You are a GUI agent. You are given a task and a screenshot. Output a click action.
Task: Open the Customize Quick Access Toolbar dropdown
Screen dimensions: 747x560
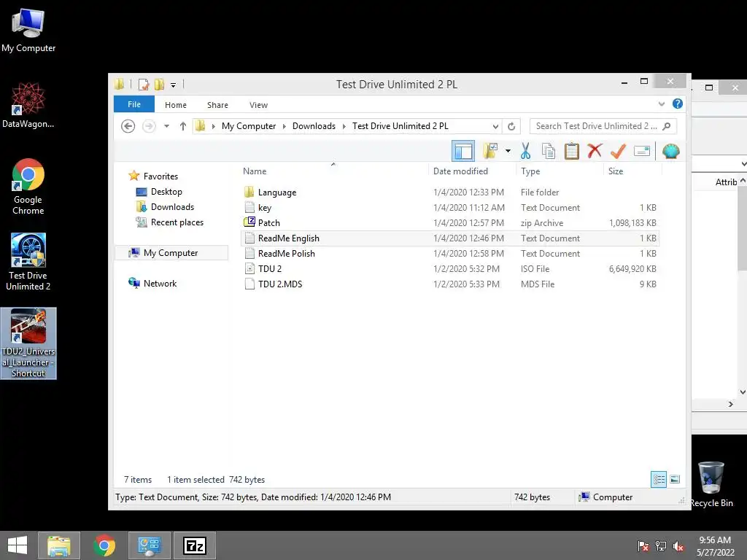pyautogui.click(x=173, y=85)
